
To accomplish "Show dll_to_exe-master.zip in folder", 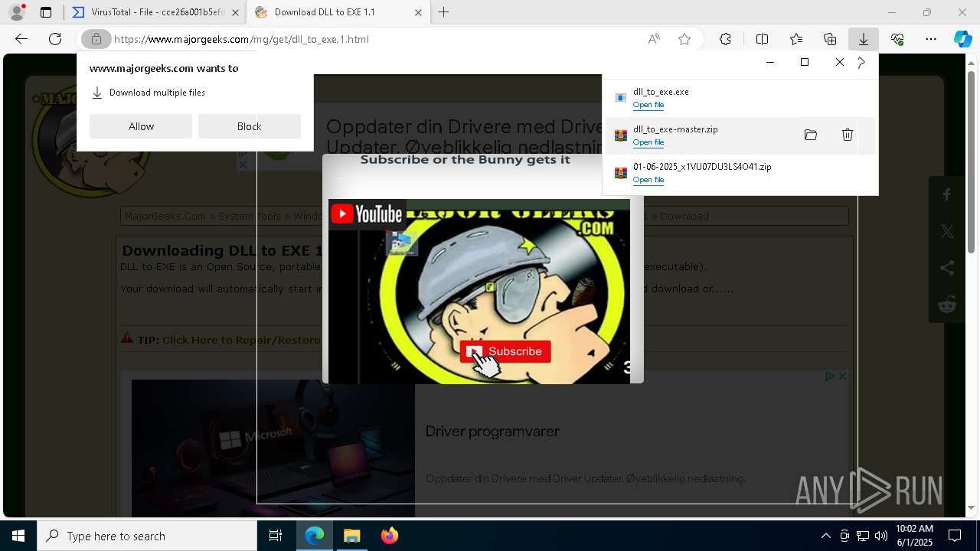I will point(810,135).
